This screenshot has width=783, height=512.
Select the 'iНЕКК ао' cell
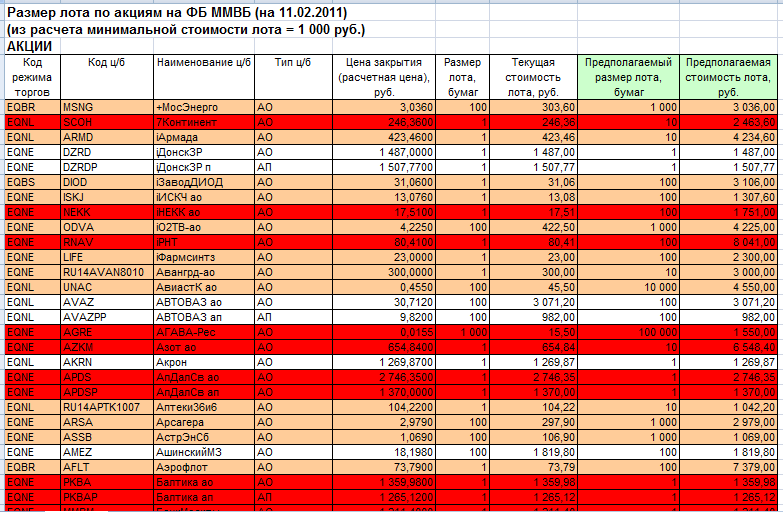click(x=204, y=212)
